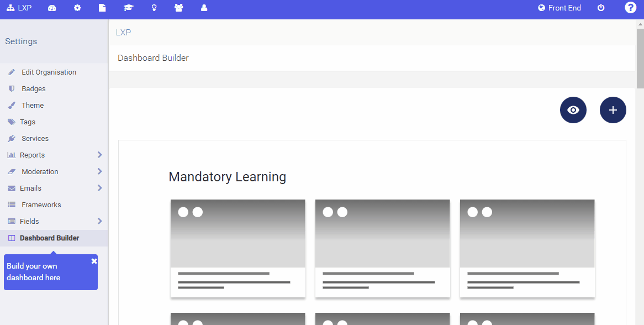The width and height of the screenshot is (644, 325).
Task: Dismiss the build your own dashboard tooltip
Action: click(94, 260)
